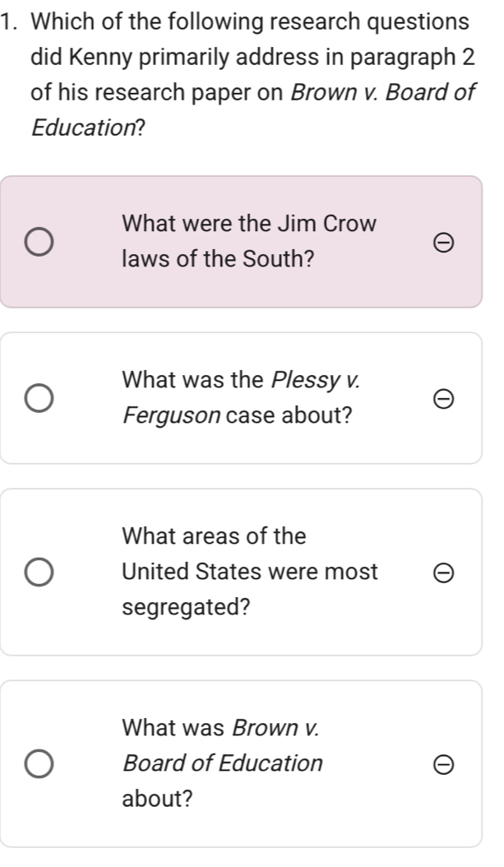Eliminate the last answer about Brown v. Board

point(442,764)
